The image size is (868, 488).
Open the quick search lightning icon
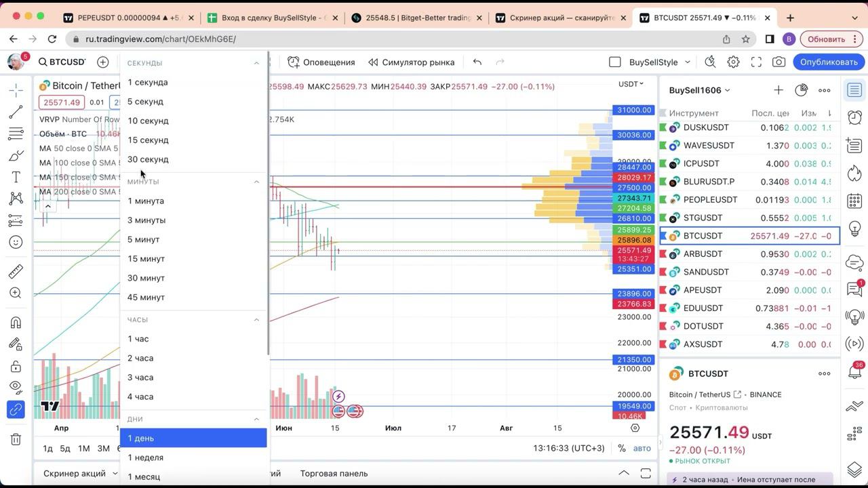coord(710,62)
